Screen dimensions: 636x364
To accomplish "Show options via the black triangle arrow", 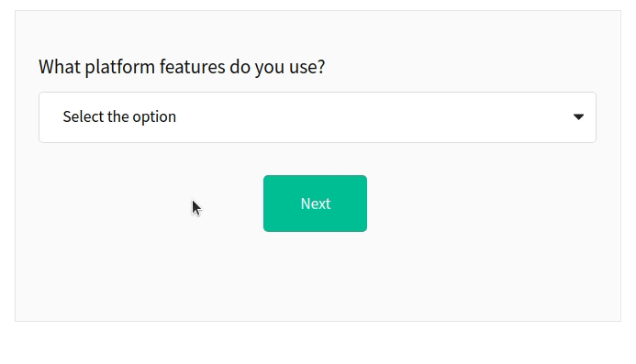I will [578, 117].
